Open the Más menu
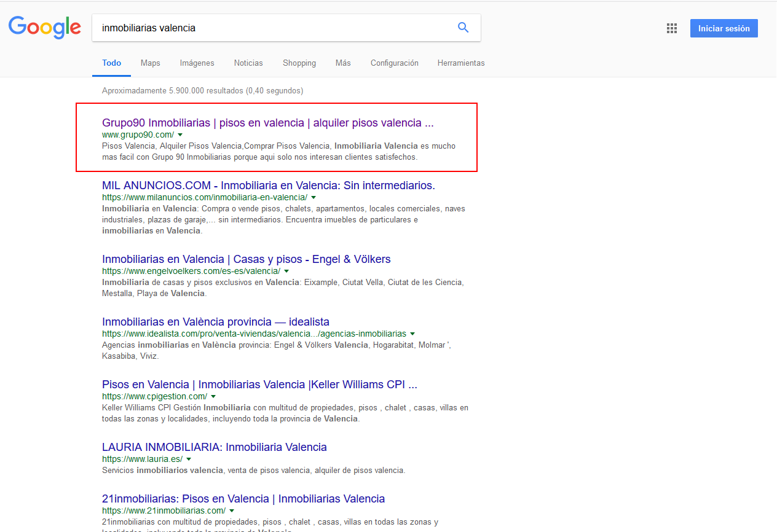The width and height of the screenshot is (777, 532). point(343,63)
